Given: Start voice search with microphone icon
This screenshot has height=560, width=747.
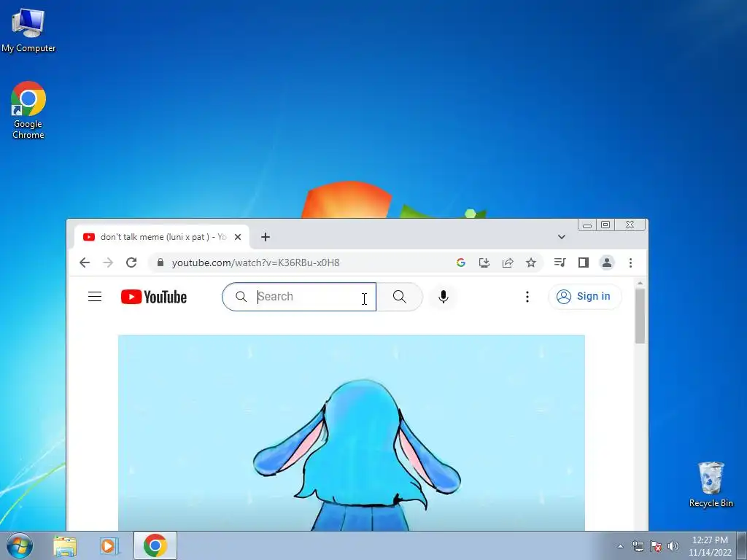Looking at the screenshot, I should (443, 297).
